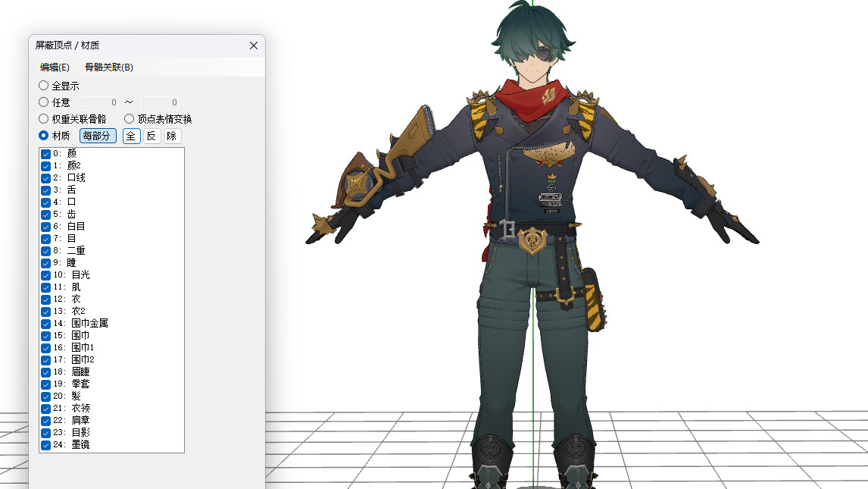Viewport: 868px width, 489px height.
Task: Choose the 权重关联骨骼 radio button
Action: pyautogui.click(x=44, y=119)
